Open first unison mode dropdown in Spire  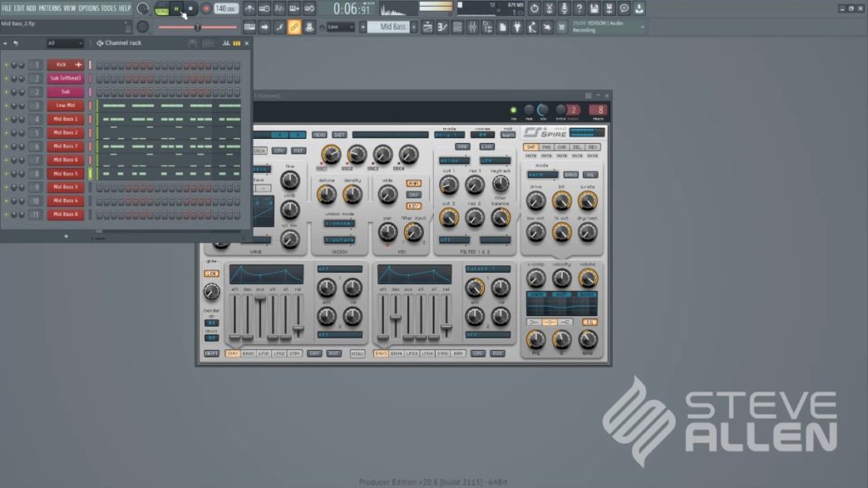tap(339, 224)
